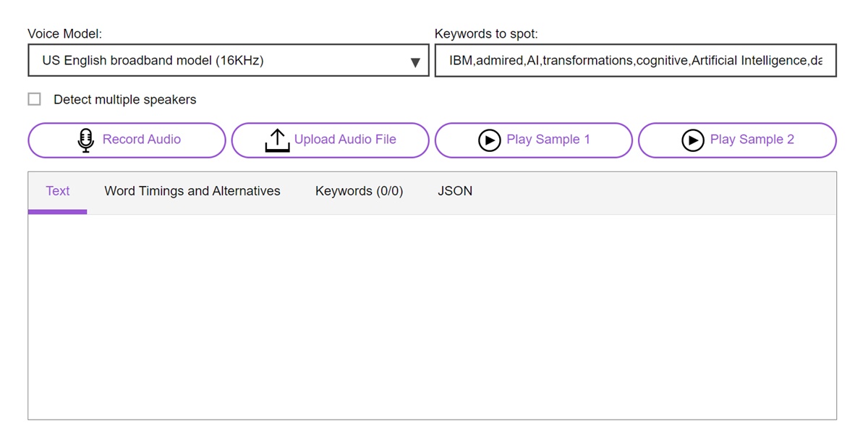The height and width of the screenshot is (445, 868).
Task: Open the JSON tab
Action: point(455,191)
